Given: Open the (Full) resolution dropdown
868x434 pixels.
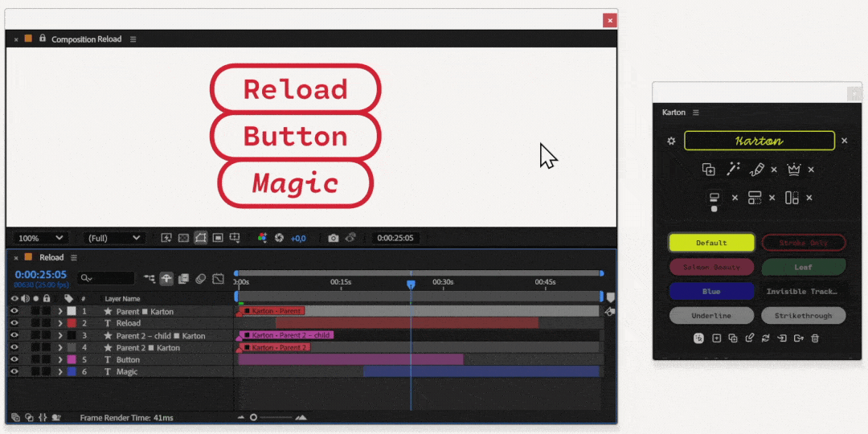Looking at the screenshot, I should click(113, 238).
